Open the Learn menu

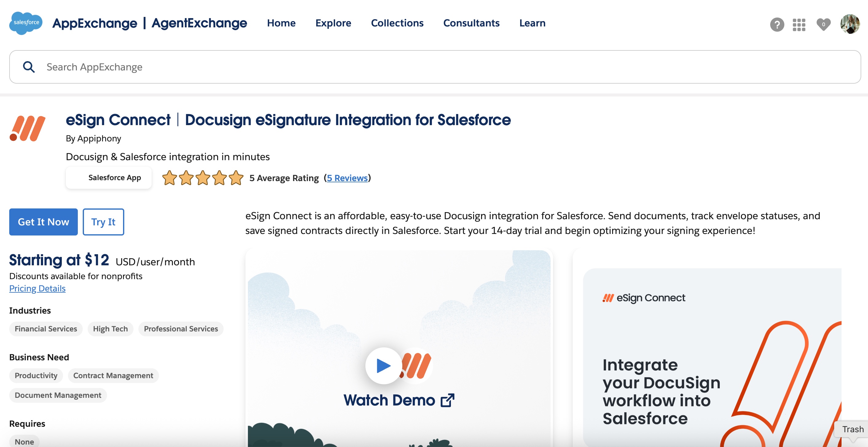532,23
